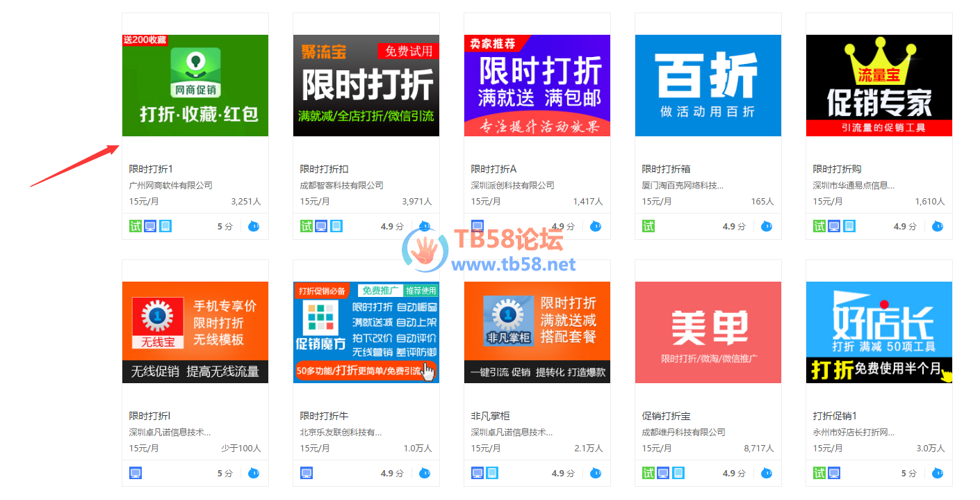Select the mobile device icon under 限时打折购
Viewport: 980px width, 500px height.
pyautogui.click(x=849, y=226)
